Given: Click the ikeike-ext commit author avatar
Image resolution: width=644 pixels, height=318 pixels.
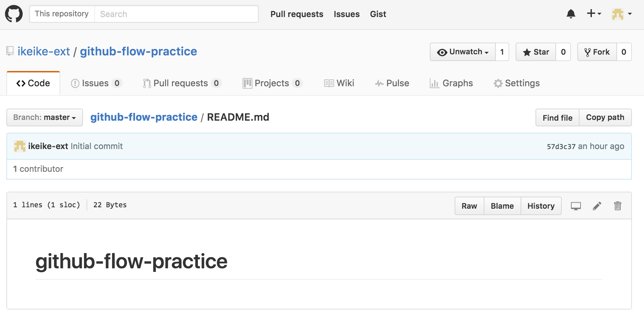Looking at the screenshot, I should pyautogui.click(x=20, y=146).
